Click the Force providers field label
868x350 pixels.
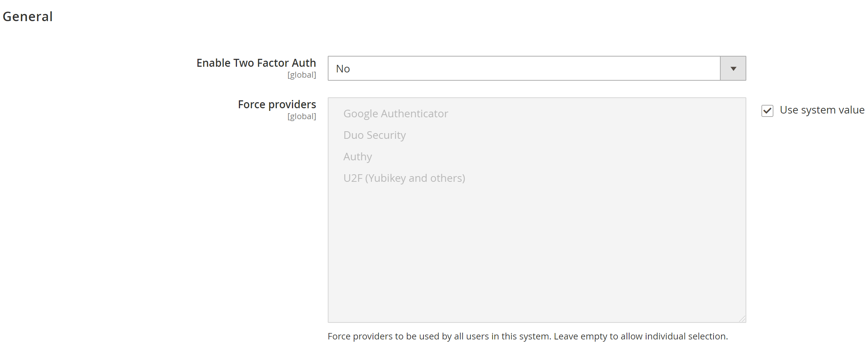click(x=277, y=104)
